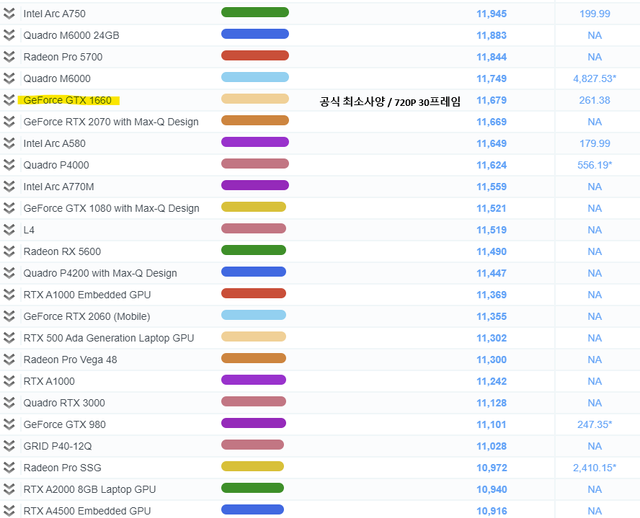640x518 pixels.
Task: Expand the GeForce GTX 1660 row chevron
Action: (x=10, y=100)
